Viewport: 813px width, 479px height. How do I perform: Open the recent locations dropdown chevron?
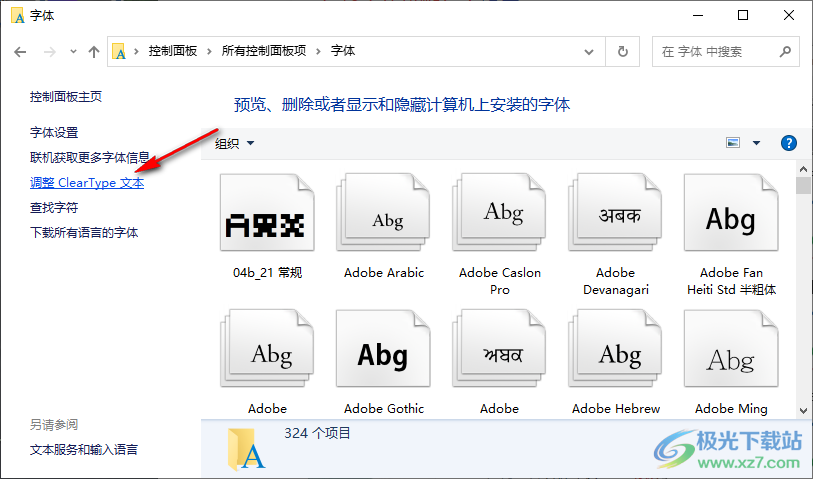click(73, 51)
